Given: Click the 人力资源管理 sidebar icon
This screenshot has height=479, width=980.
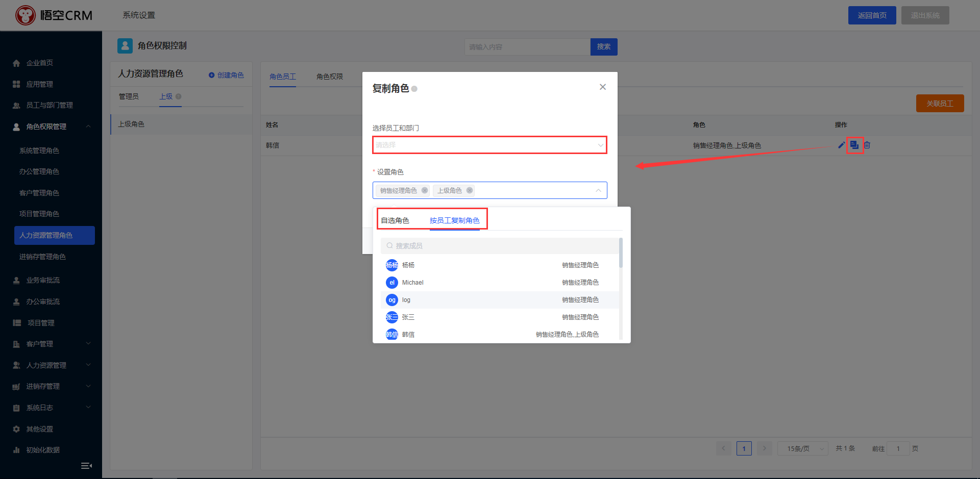Looking at the screenshot, I should click(x=16, y=365).
